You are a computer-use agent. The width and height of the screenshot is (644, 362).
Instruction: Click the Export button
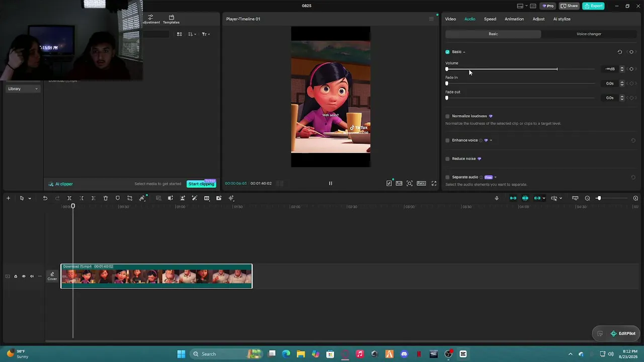pyautogui.click(x=593, y=6)
